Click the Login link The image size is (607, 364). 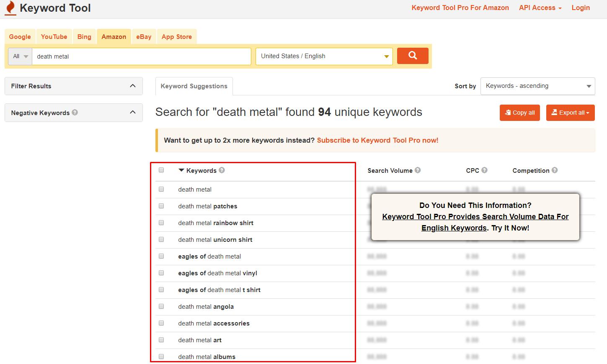point(581,8)
